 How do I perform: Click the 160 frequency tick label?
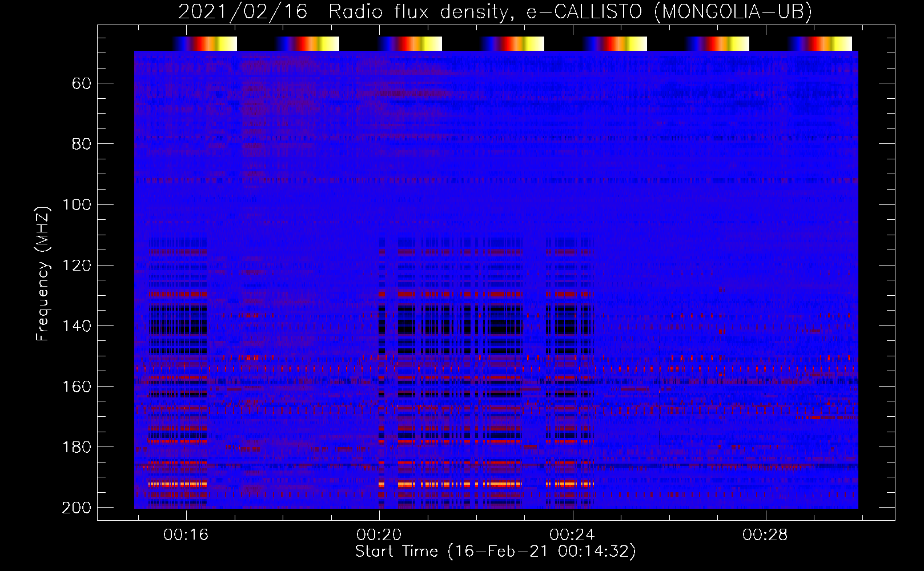77,387
